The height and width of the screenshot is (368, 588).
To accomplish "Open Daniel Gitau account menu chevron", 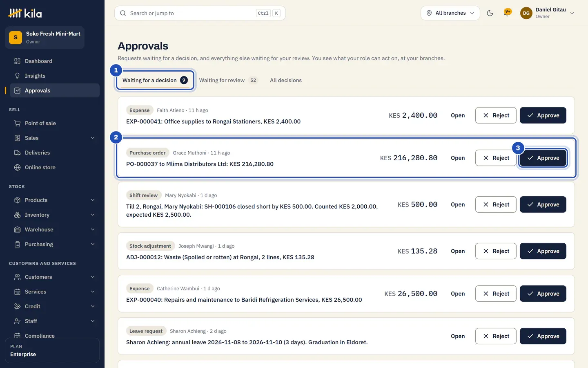I will click(572, 13).
